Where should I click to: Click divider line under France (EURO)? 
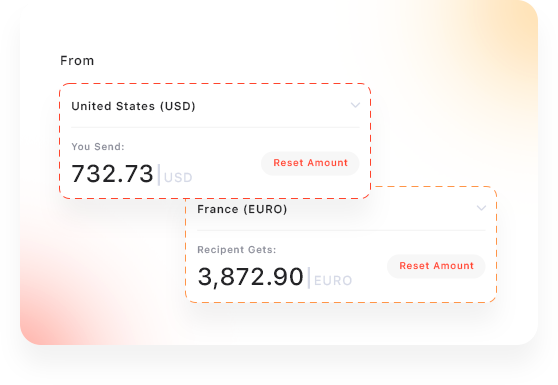(341, 230)
